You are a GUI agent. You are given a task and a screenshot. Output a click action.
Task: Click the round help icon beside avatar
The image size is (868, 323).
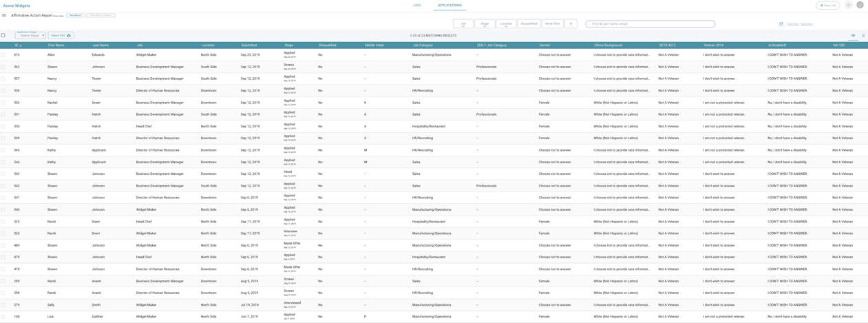tap(848, 5)
